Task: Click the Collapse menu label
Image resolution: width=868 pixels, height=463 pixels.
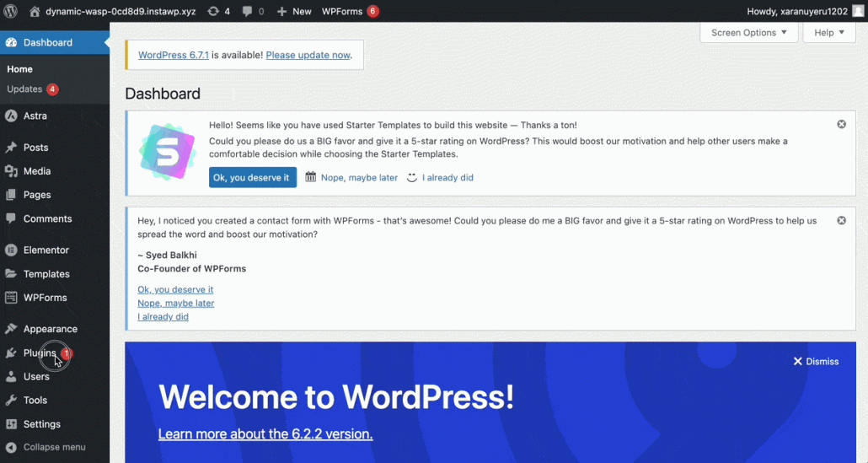Action: click(54, 447)
